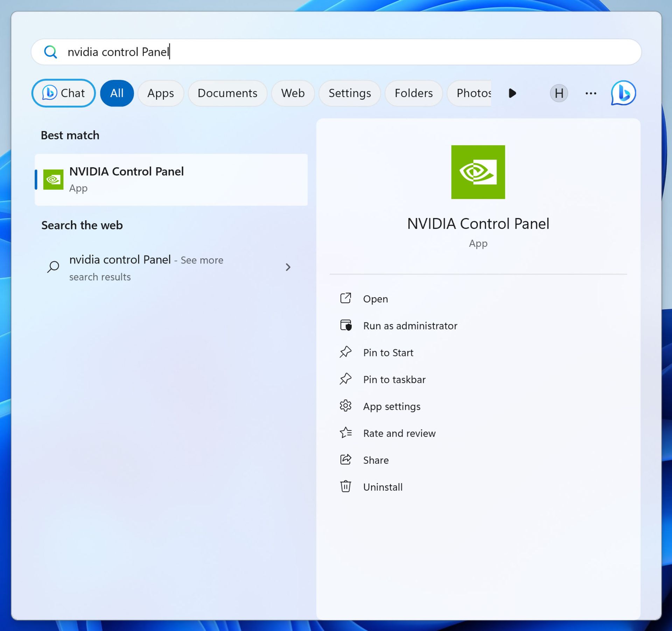The height and width of the screenshot is (631, 672).
Task: Select Run as administrator option
Action: (411, 325)
